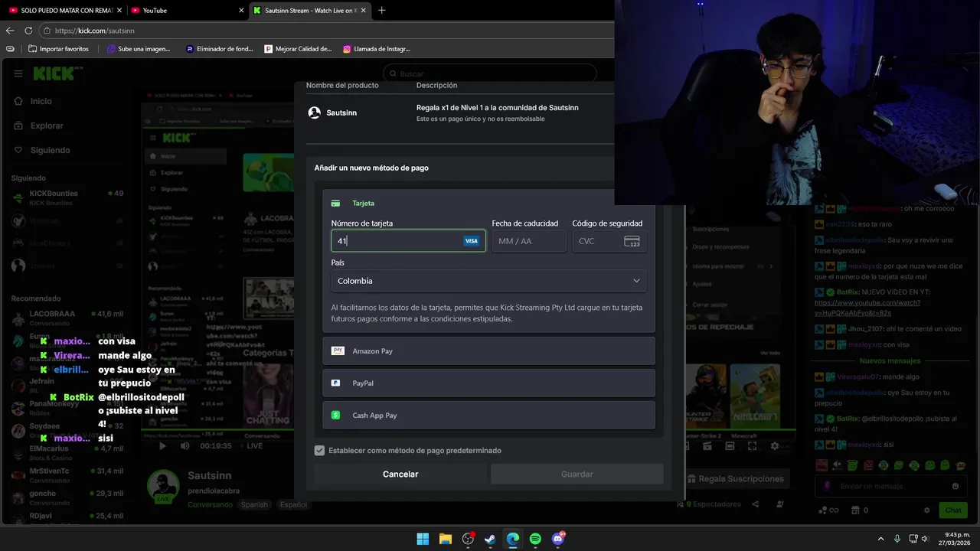
Task: Click the Guardar button
Action: click(577, 474)
